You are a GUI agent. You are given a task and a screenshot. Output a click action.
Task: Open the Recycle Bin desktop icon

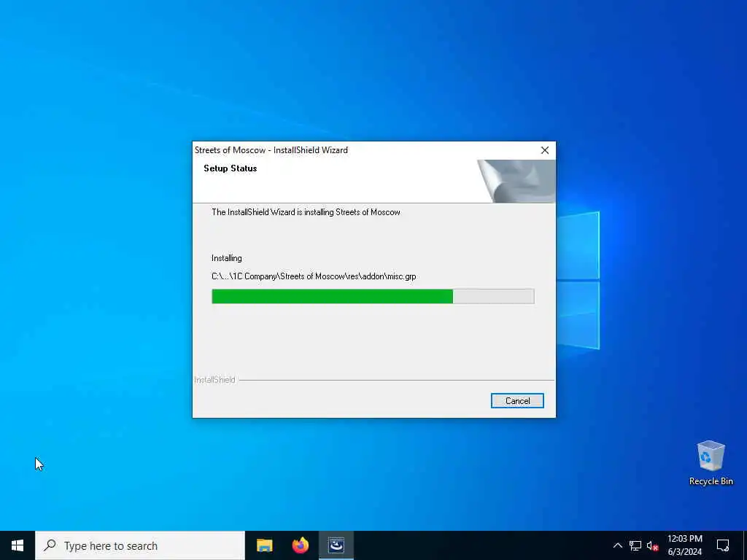tap(711, 463)
